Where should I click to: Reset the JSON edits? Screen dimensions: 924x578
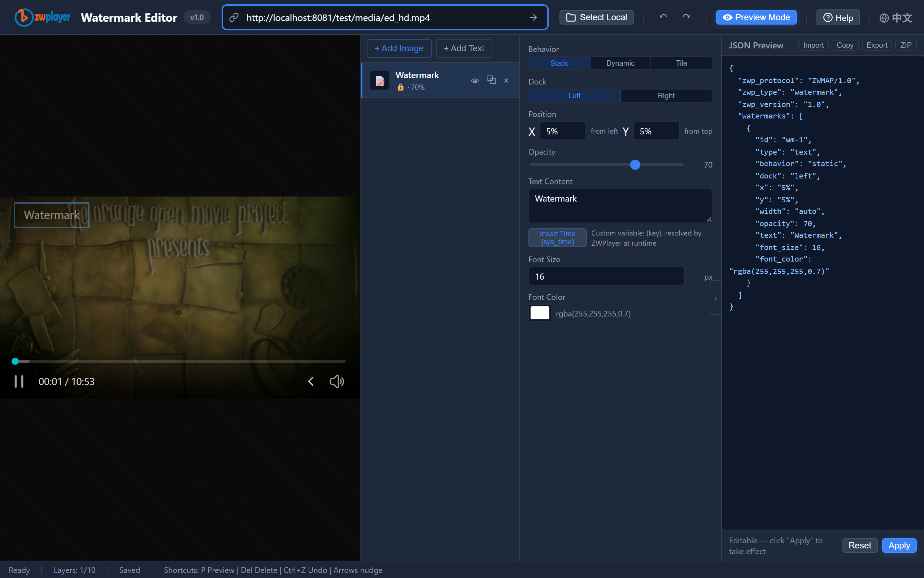pyautogui.click(x=860, y=545)
